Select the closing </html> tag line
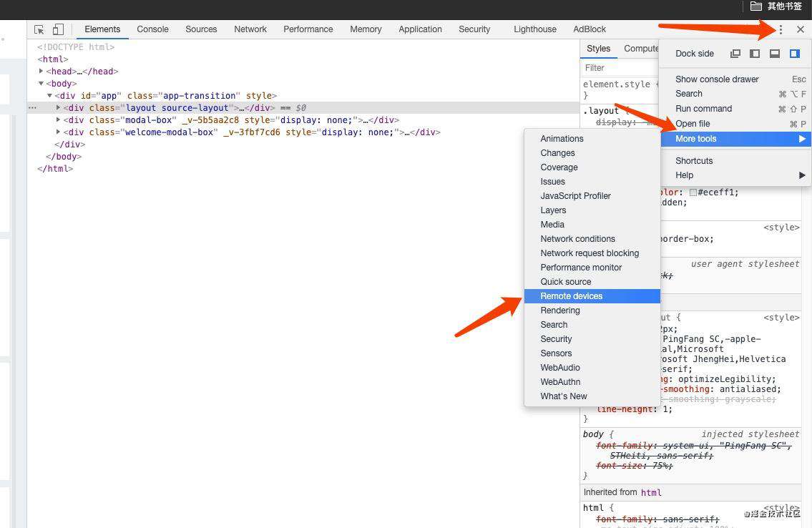Viewport: 812px width, 528px height. click(55, 169)
